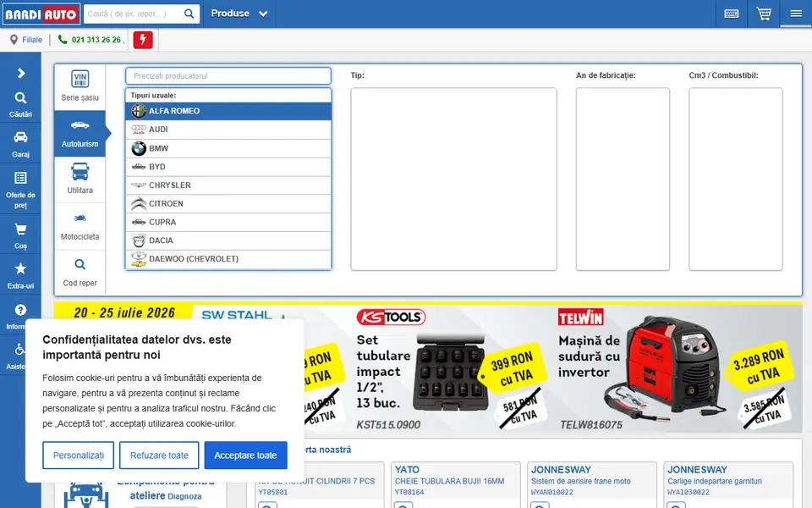
Task: Choose CHRYSLER from manufacturer list
Action: (228, 185)
